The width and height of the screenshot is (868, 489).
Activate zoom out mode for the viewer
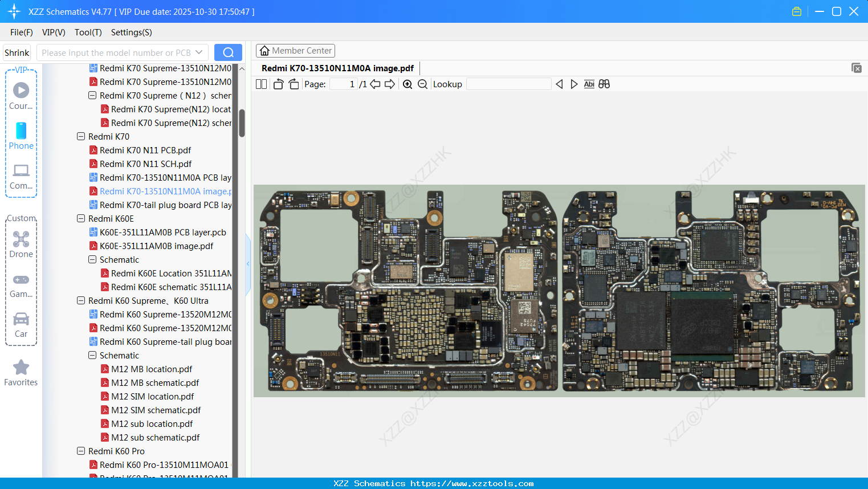[422, 84]
